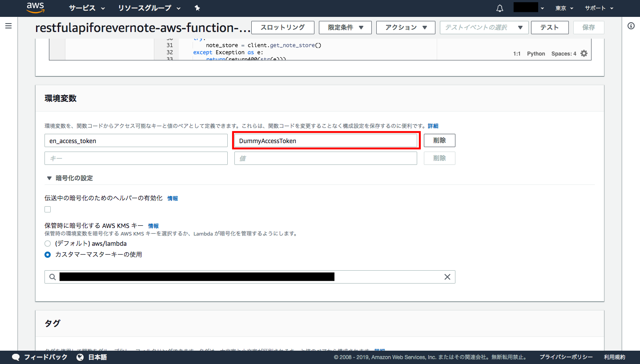
Task: Open the AWS home logo
Action: coord(35,8)
